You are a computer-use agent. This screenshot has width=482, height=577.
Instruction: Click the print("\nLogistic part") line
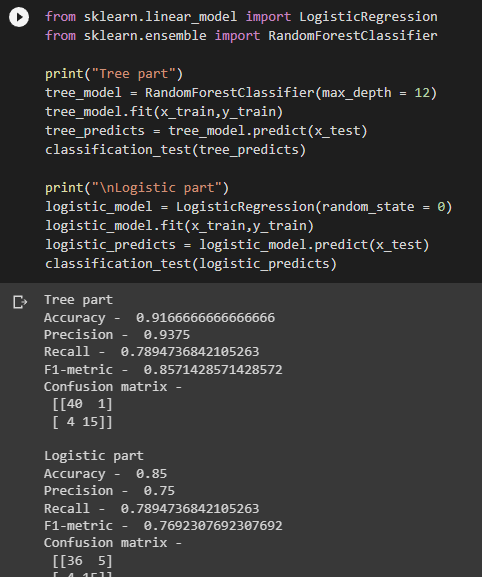click(137, 188)
